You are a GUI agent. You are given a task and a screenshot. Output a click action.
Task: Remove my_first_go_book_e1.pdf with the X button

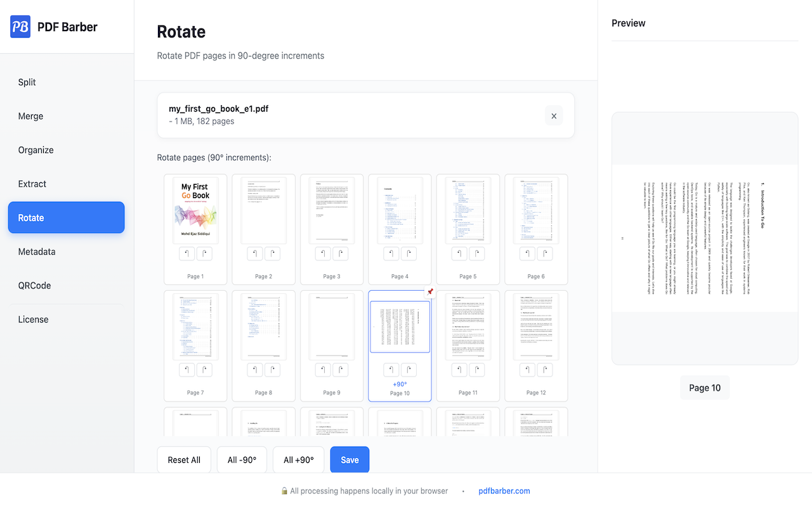554,116
